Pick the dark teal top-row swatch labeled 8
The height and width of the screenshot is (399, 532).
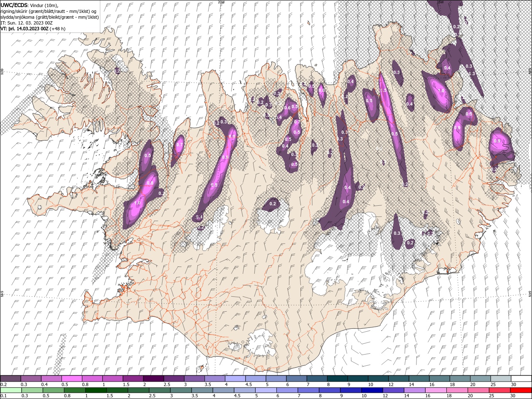(x=337, y=379)
